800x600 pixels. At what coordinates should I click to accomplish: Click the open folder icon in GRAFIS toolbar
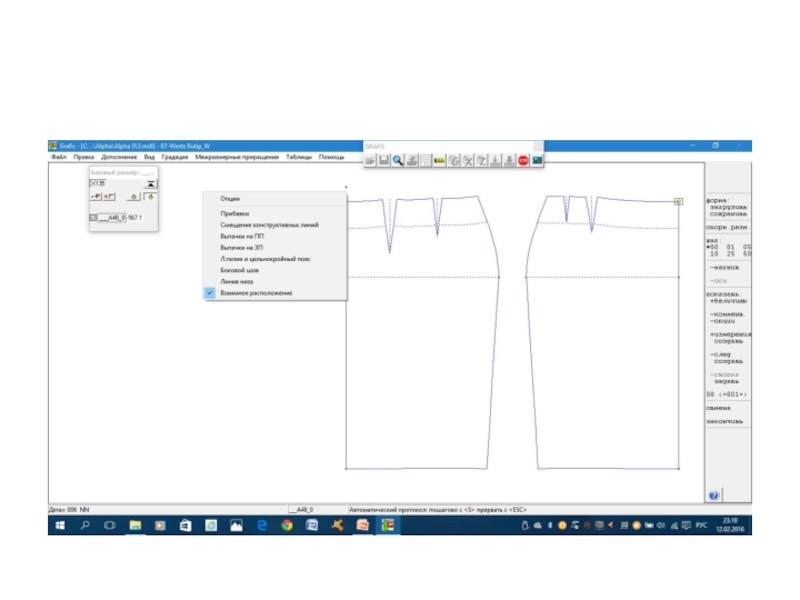pos(370,160)
